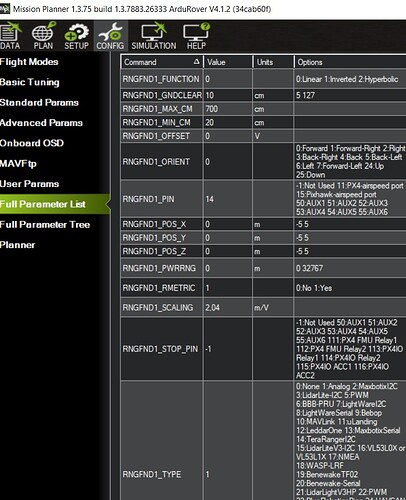Select Flight Modes in the sidebar

pyautogui.click(x=29, y=62)
